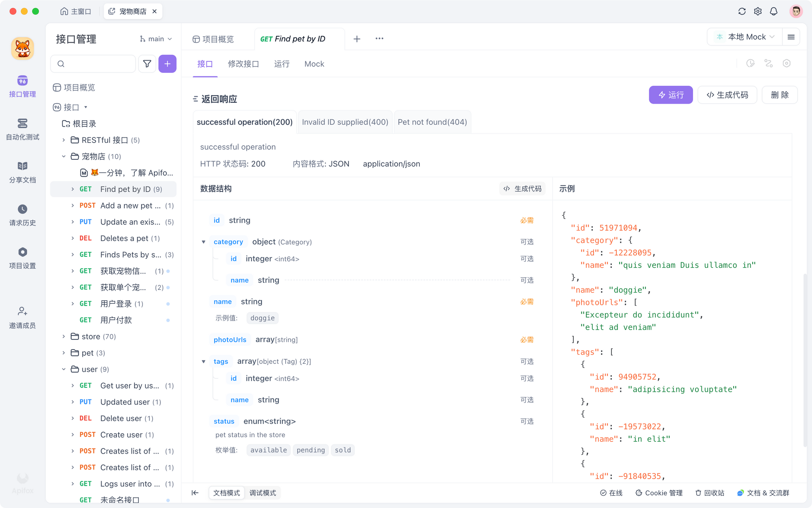
Task: Open the settings gear in the title bar
Action: [x=758, y=11]
